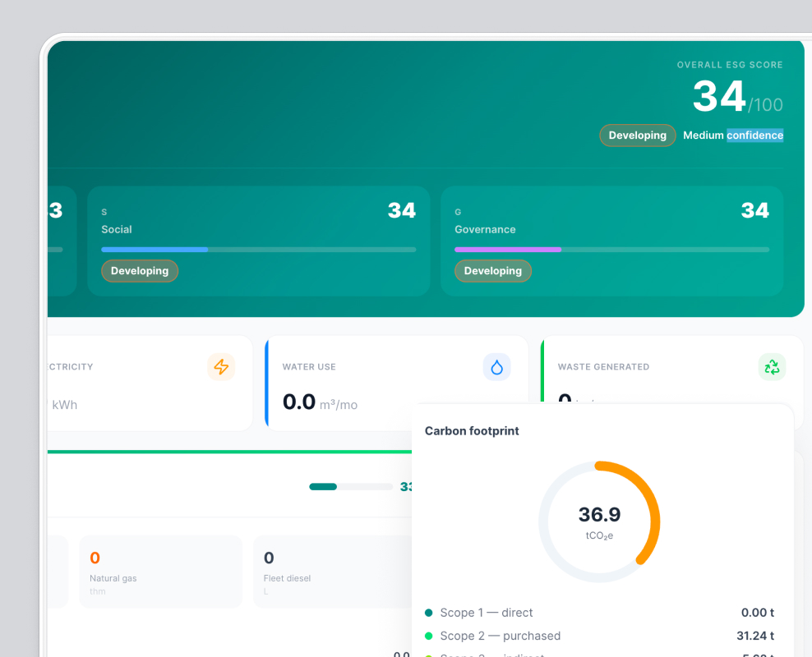Image resolution: width=812 pixels, height=657 pixels.
Task: Click the Governance score progress bar
Action: coord(612,250)
